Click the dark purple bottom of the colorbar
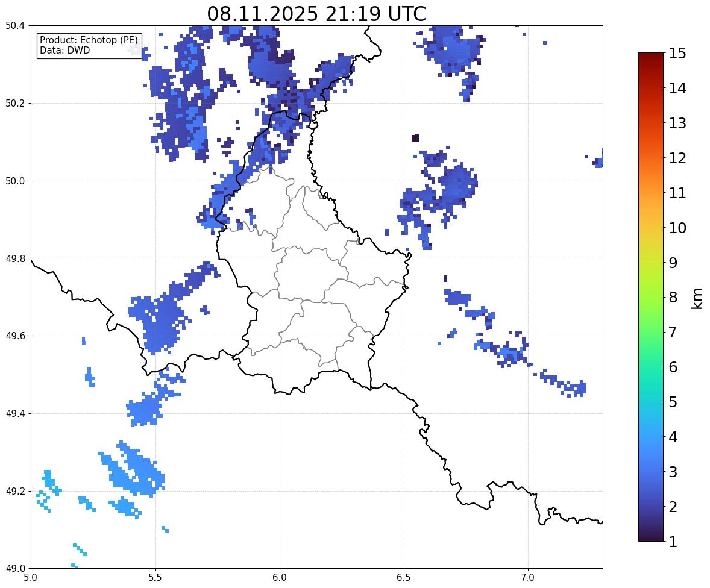Viewport: 710px width, 588px height. tap(651, 536)
